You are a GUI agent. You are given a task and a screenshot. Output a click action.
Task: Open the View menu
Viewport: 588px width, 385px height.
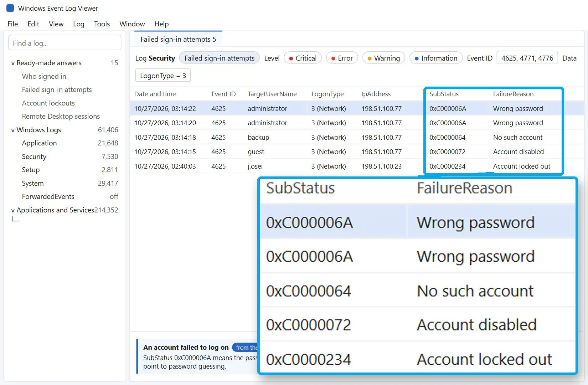coord(56,24)
